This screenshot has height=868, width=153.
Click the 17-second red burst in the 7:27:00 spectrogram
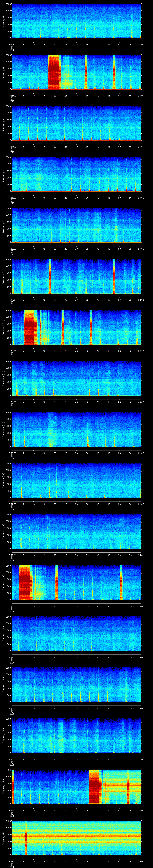tap(50, 276)
